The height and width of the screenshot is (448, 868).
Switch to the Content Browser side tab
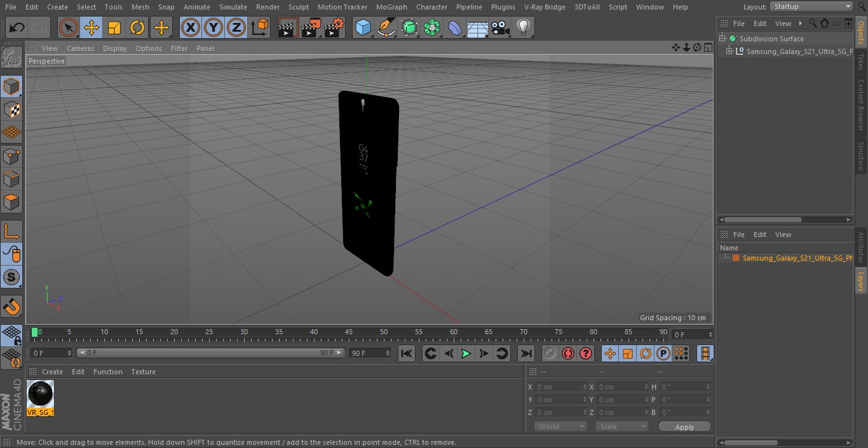point(861,105)
